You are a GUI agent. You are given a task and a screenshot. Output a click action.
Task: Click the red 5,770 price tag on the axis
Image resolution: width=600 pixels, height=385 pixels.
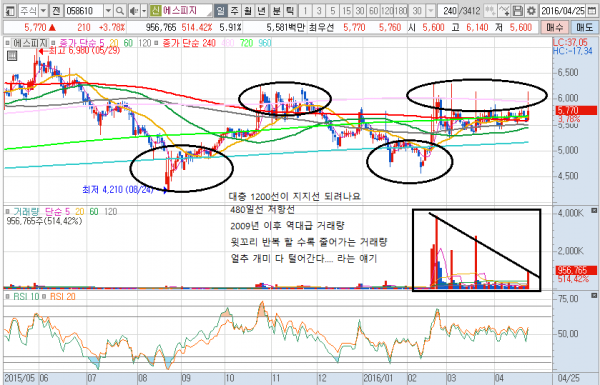(575, 111)
